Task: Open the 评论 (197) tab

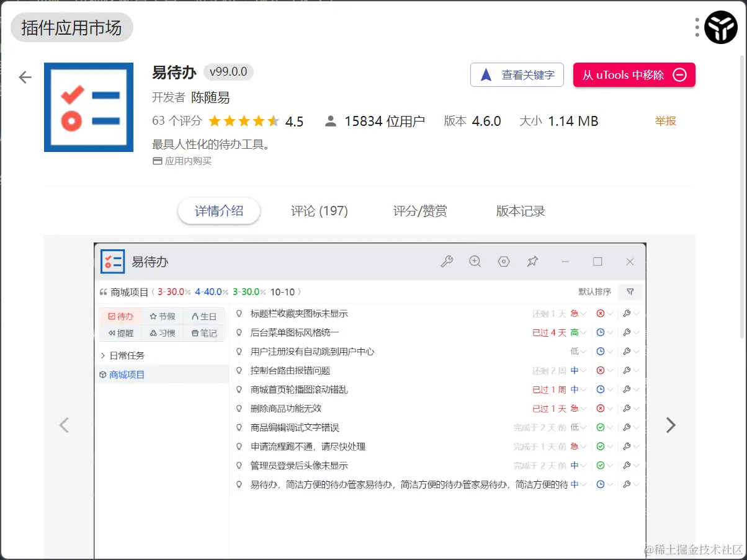Action: tap(320, 211)
